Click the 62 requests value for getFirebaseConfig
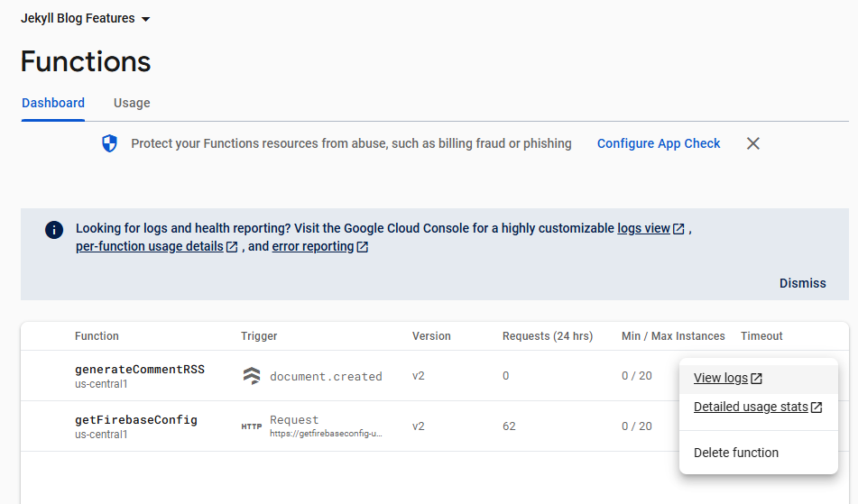Image resolution: width=858 pixels, height=504 pixels. coord(509,426)
